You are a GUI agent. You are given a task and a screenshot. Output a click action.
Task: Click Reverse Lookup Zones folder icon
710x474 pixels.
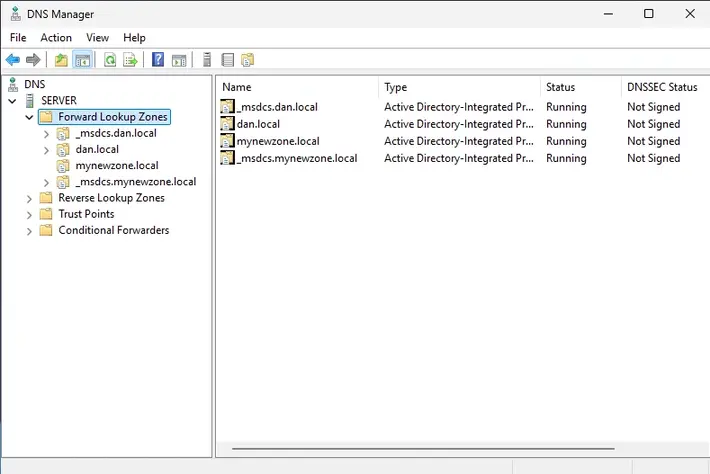[46, 198]
